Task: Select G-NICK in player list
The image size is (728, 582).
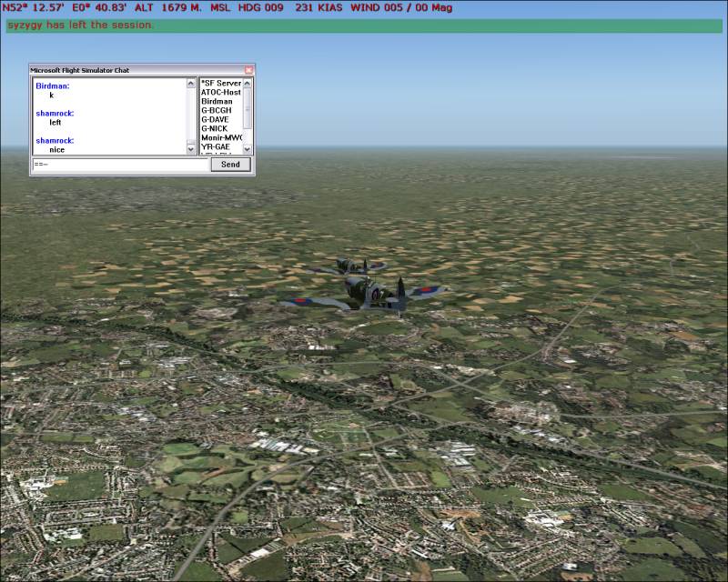Action: point(215,128)
